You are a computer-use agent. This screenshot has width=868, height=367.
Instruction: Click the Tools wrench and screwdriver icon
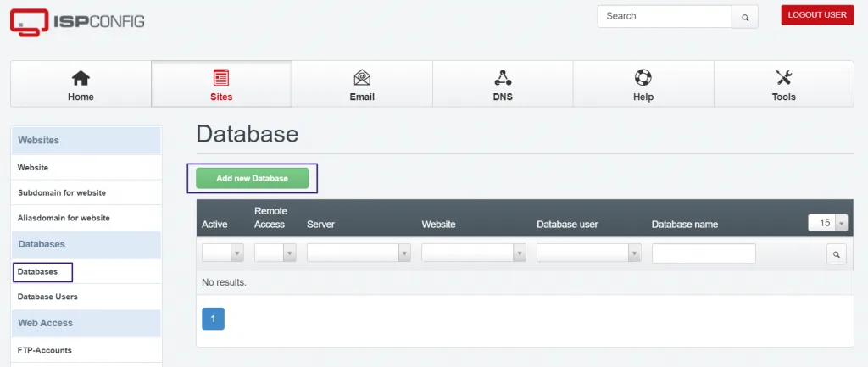784,78
